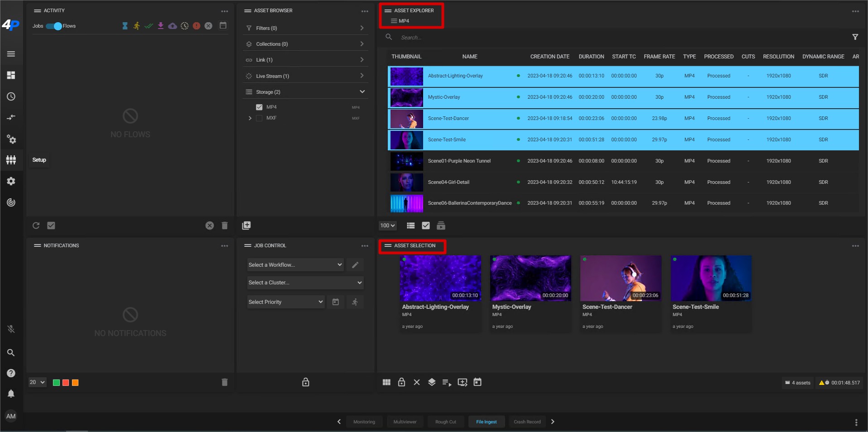Click the edit pencil next to workflow
The width and height of the screenshot is (868, 432).
[355, 265]
